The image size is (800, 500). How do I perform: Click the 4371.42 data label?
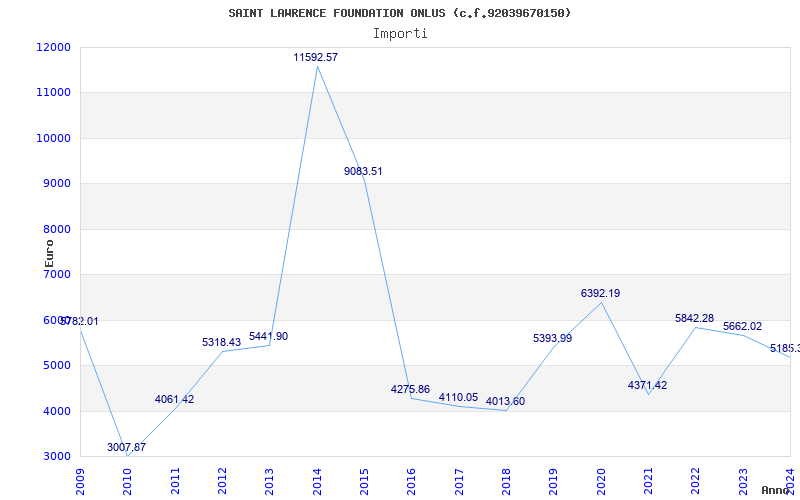647,385
